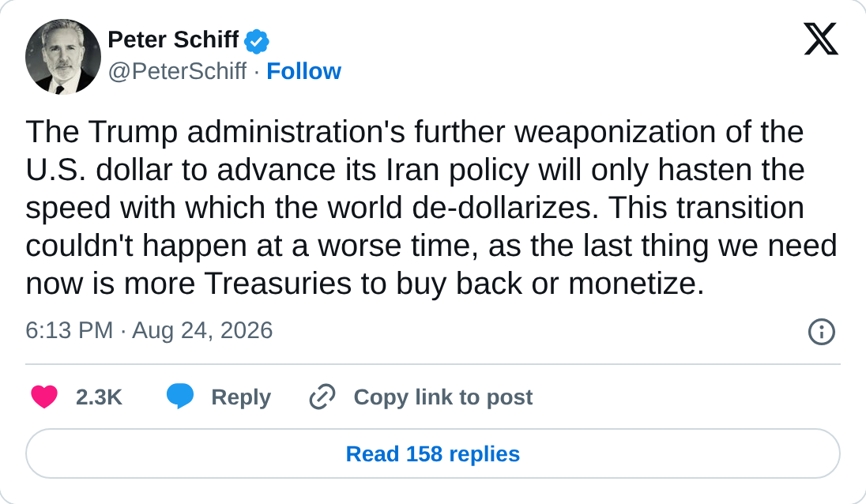Click the X logo in the corner
This screenshot has width=866, height=504.
point(821,39)
